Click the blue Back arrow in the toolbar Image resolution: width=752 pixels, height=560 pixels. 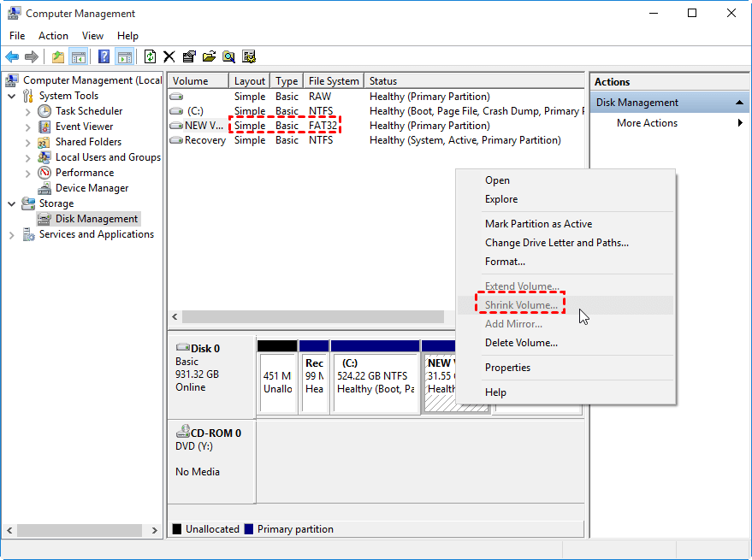pyautogui.click(x=12, y=57)
